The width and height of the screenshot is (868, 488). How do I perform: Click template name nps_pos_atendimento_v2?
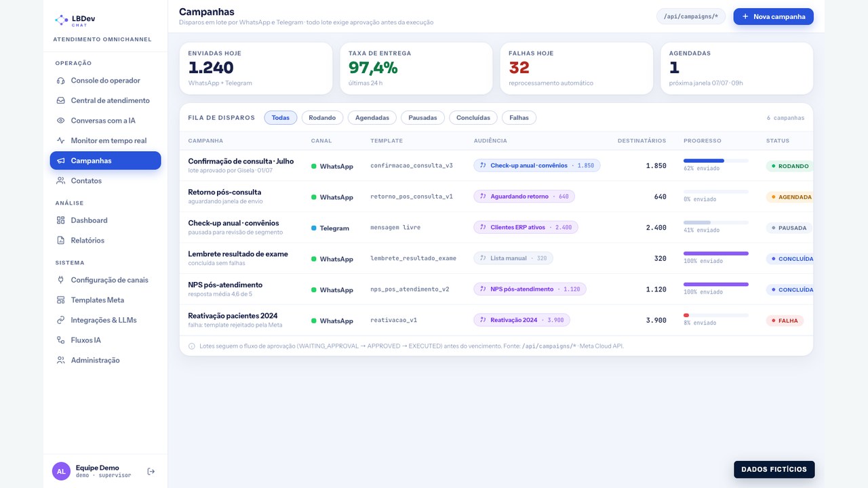(x=410, y=289)
